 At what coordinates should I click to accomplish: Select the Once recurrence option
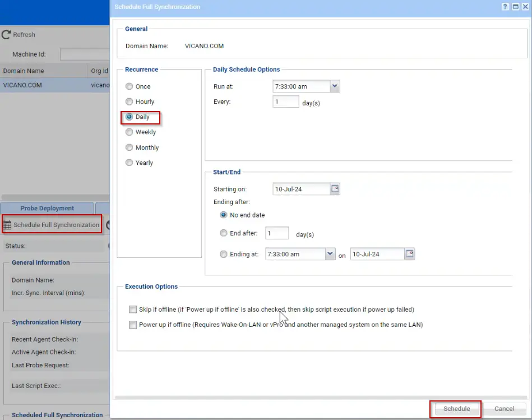129,86
